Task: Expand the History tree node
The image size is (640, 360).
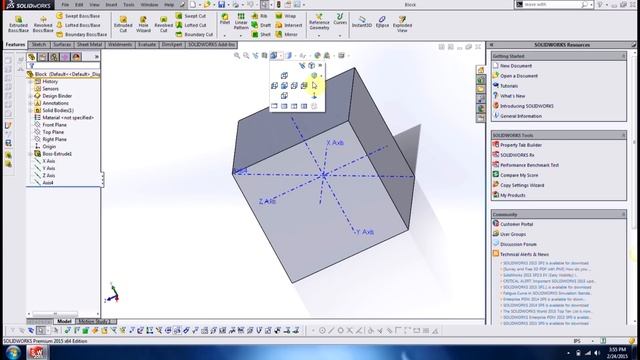Action: [x=30, y=82]
